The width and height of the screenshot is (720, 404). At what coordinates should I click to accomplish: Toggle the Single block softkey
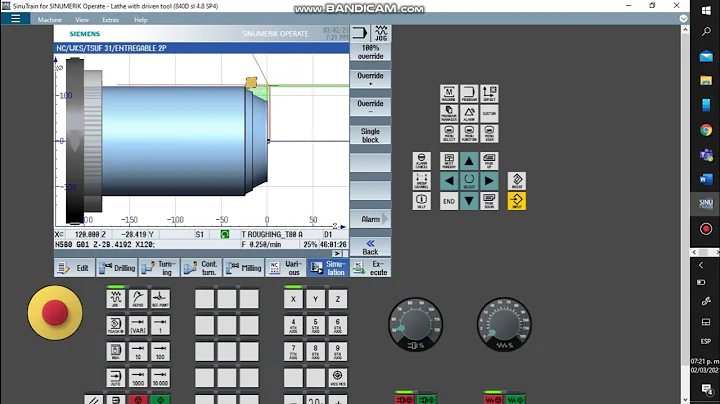tap(371, 135)
